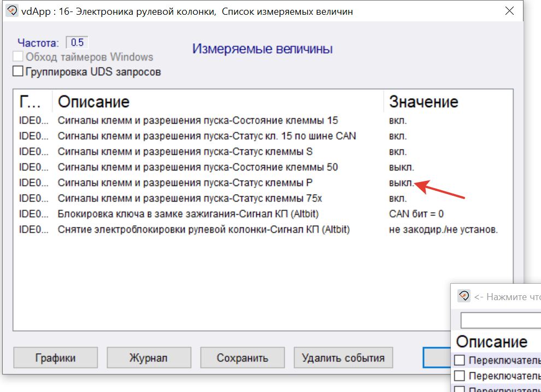Open the Журнал button
Viewport: 541px width, 392px height.
tap(149, 358)
